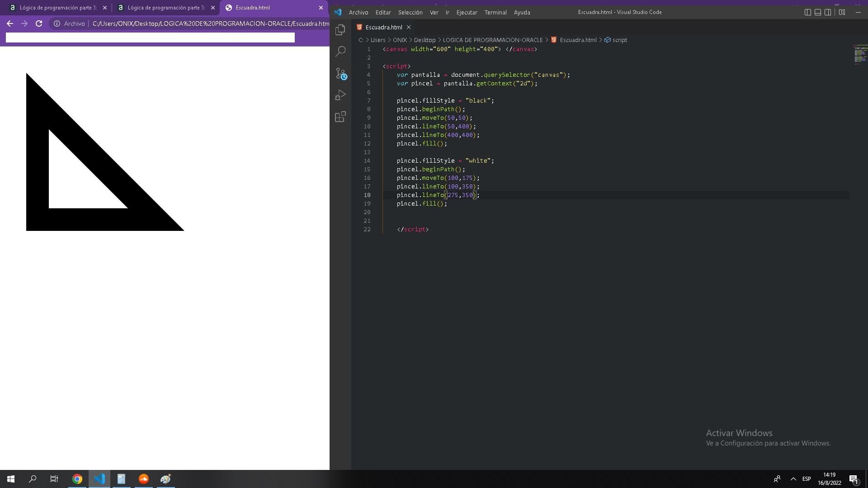Go back in Chrome
The height and width of the screenshot is (488, 868).
pyautogui.click(x=10, y=23)
